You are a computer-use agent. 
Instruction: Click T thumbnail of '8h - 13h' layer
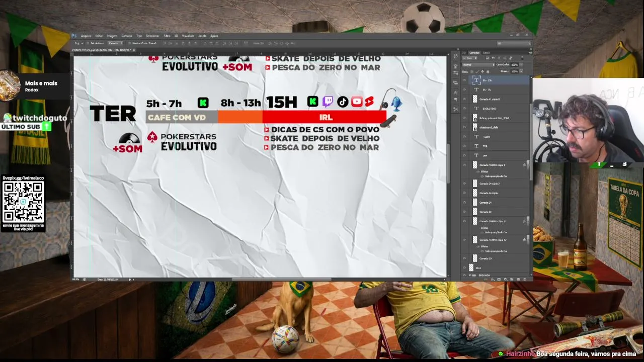[x=476, y=80]
